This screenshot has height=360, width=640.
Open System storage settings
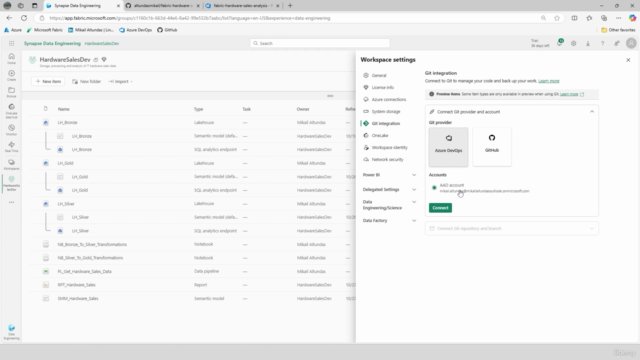(x=386, y=111)
